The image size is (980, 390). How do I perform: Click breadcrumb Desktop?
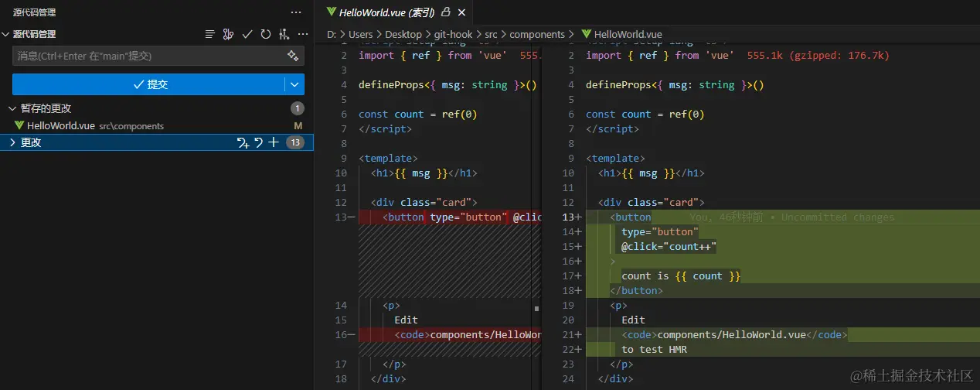click(403, 34)
